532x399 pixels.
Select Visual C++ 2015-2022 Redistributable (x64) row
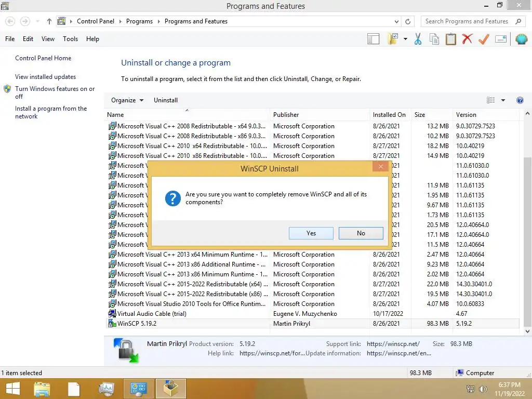point(312,284)
